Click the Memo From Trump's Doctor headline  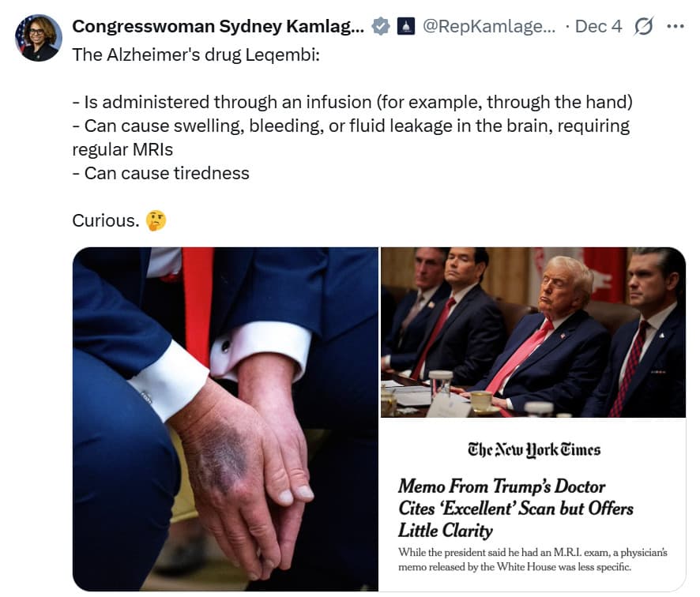(516, 509)
